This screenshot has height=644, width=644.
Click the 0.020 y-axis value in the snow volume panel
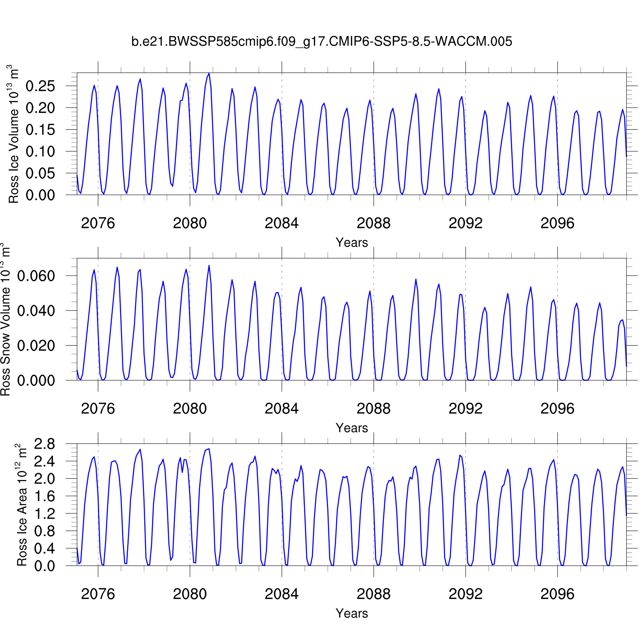pos(36,346)
